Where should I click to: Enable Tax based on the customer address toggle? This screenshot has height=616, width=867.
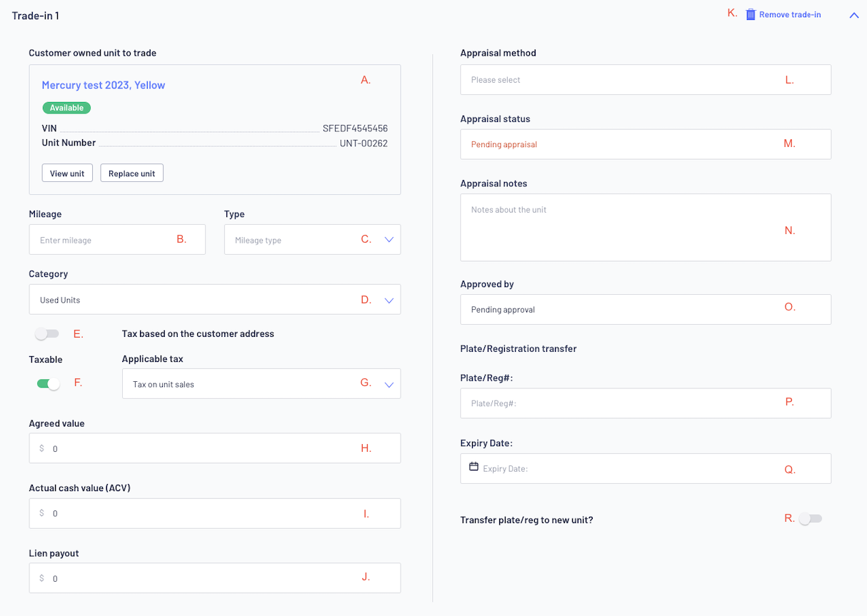[x=47, y=333]
